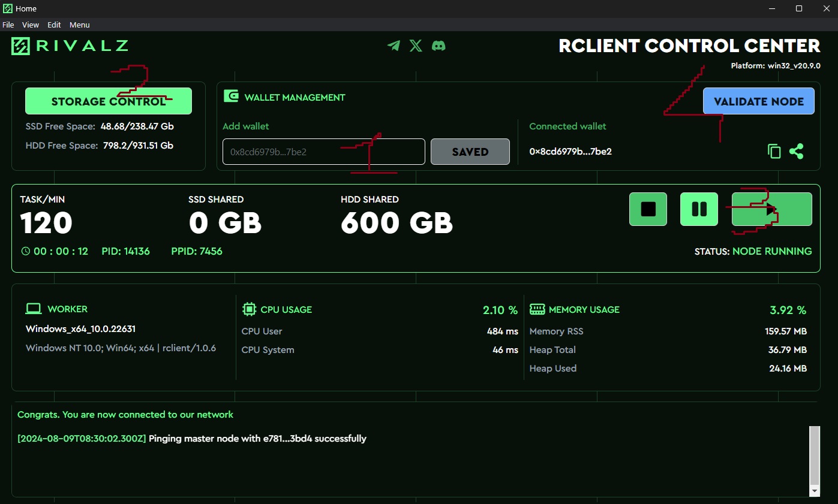Click the NODE RUNNING status text

pyautogui.click(x=772, y=251)
